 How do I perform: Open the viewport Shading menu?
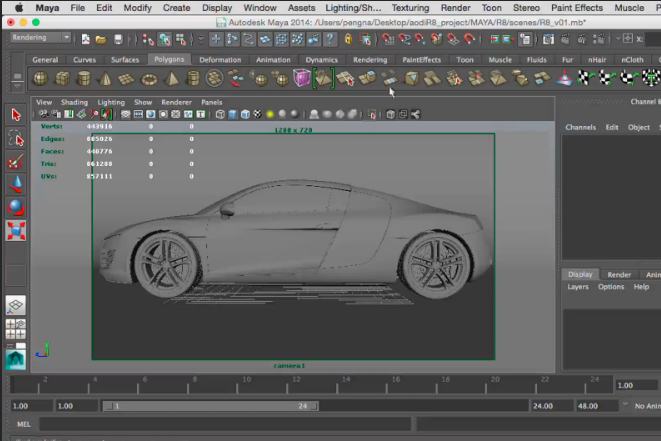[x=74, y=102]
